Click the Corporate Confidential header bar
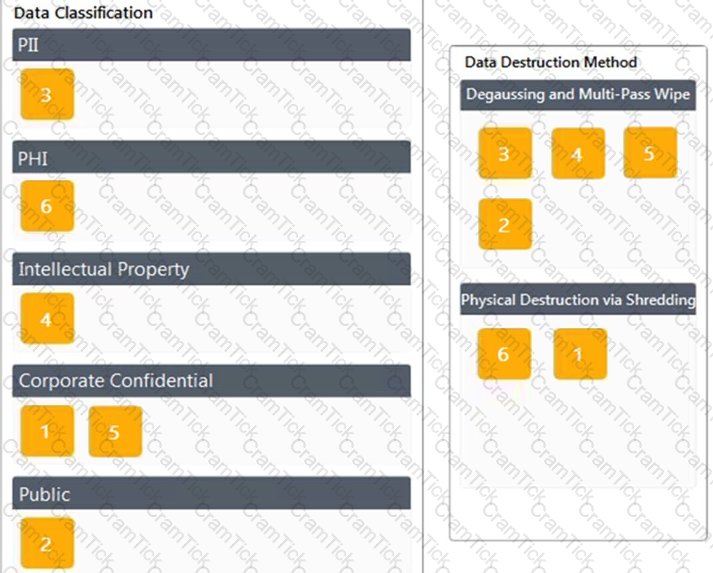 tap(211, 381)
